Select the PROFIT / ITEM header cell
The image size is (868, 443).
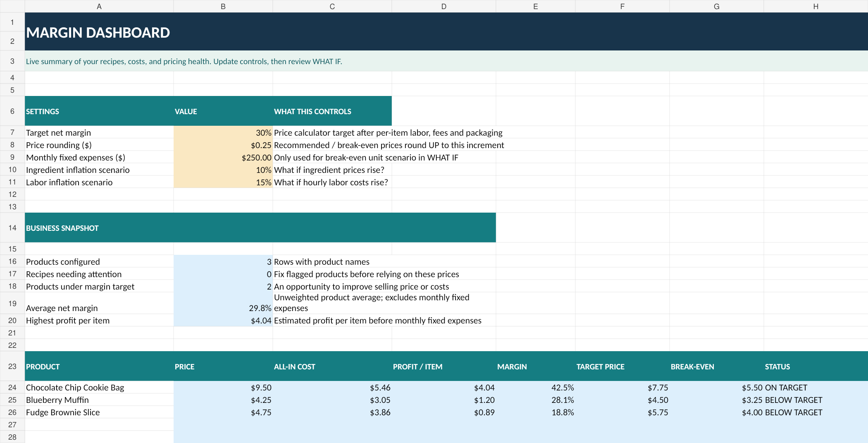point(444,366)
